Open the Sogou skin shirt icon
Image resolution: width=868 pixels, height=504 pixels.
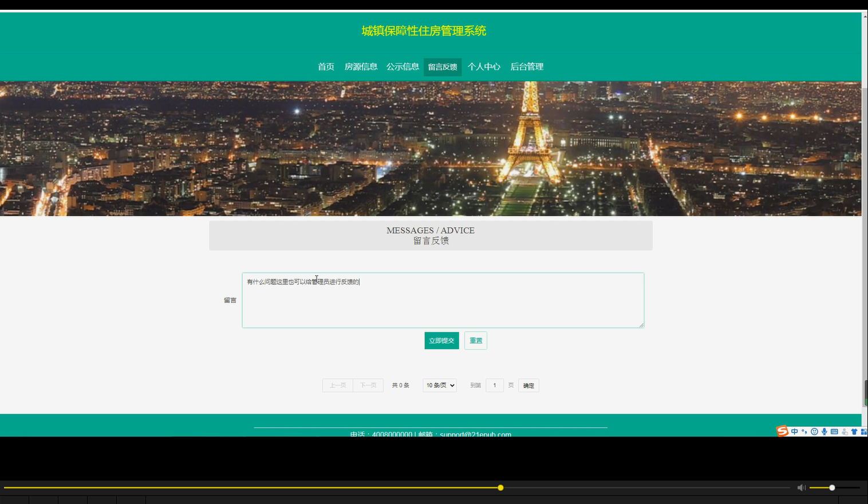tap(854, 432)
